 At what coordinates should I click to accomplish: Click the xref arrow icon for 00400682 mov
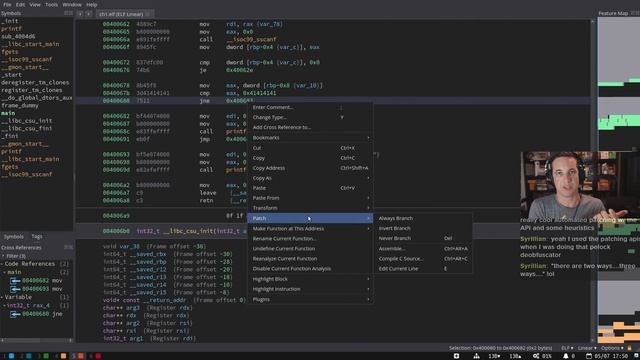point(16,281)
